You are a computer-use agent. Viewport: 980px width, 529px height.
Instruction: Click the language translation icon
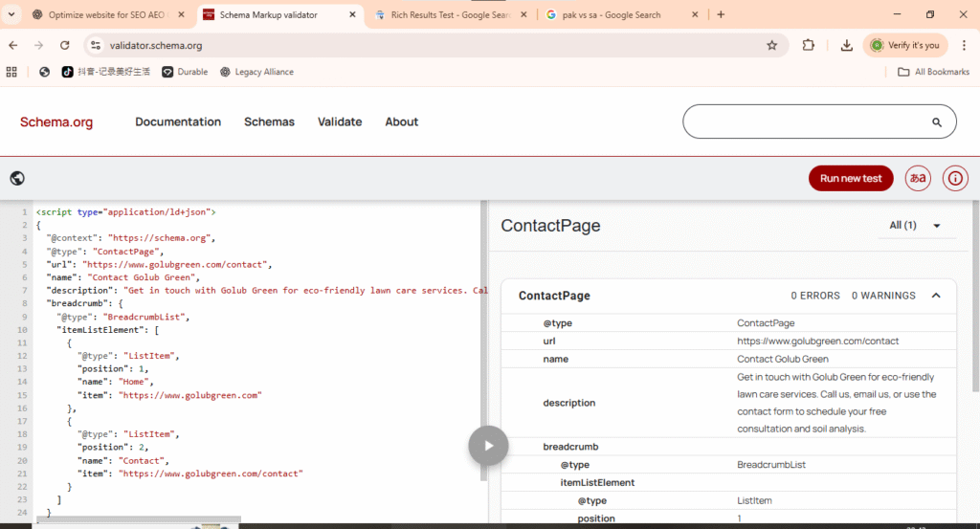click(x=918, y=179)
